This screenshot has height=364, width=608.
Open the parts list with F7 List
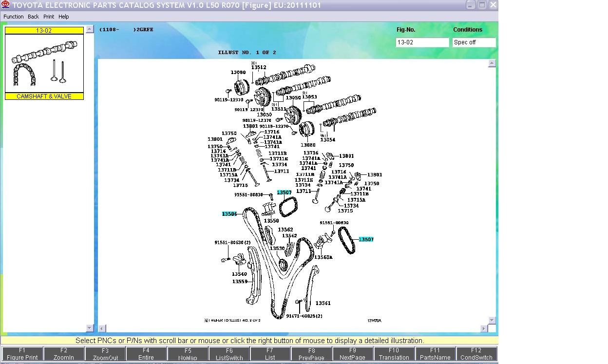(270, 354)
